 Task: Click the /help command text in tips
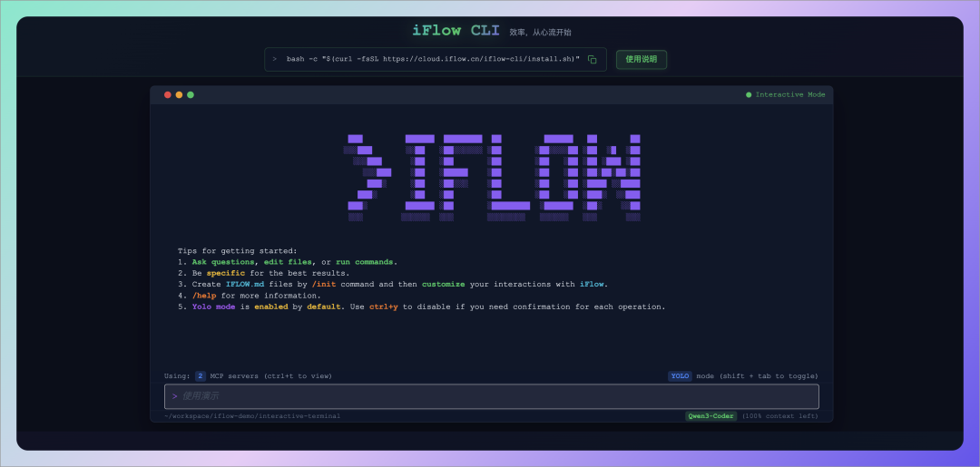pos(204,296)
